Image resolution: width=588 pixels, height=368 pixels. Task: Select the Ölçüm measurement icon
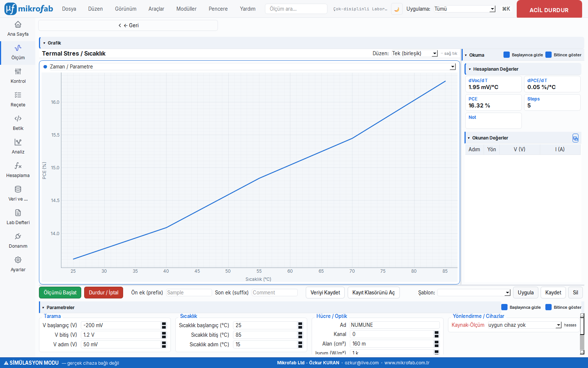(x=18, y=48)
